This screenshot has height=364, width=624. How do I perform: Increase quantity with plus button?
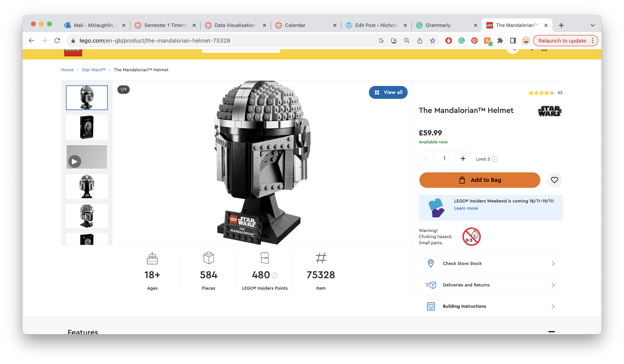pyautogui.click(x=463, y=158)
